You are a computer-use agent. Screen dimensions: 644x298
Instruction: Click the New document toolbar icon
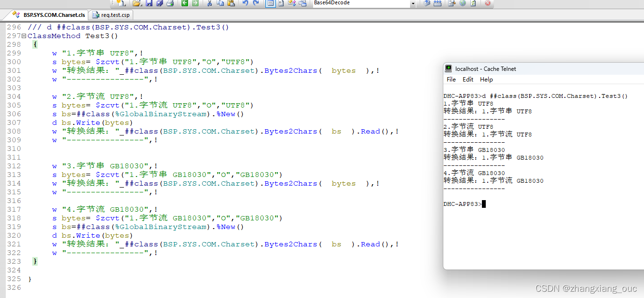click(x=122, y=3)
